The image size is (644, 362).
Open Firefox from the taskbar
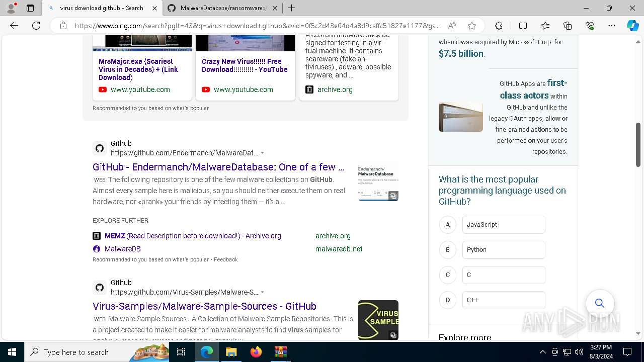pyautogui.click(x=256, y=352)
